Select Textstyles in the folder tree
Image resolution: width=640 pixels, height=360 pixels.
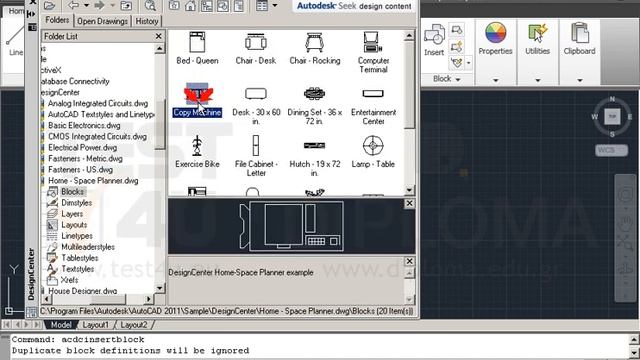coord(78,269)
